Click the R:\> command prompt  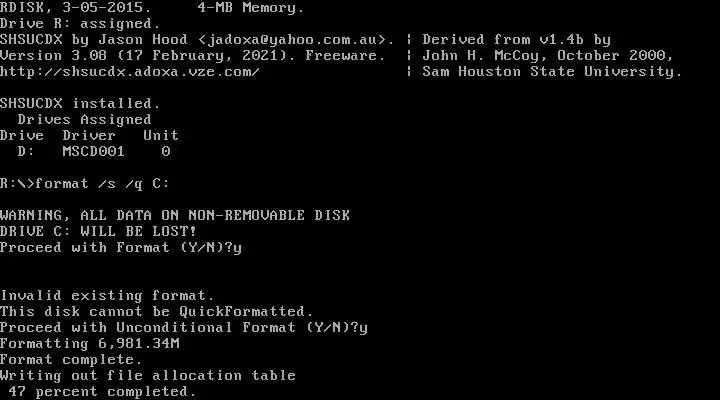tap(17, 184)
